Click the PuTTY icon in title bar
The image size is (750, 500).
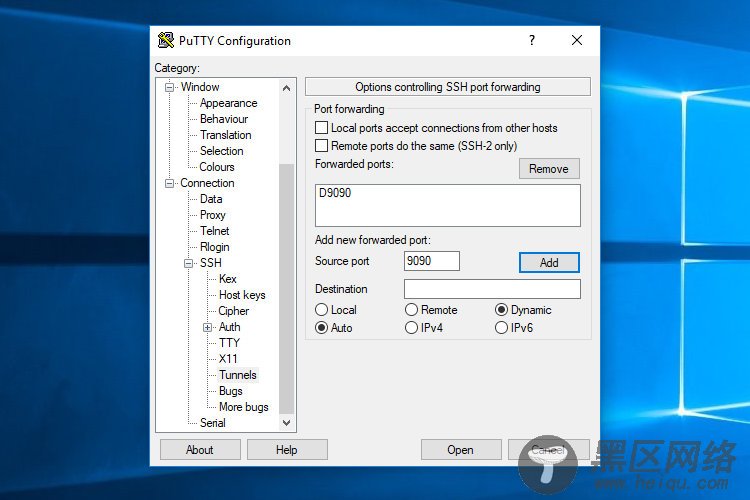point(165,40)
